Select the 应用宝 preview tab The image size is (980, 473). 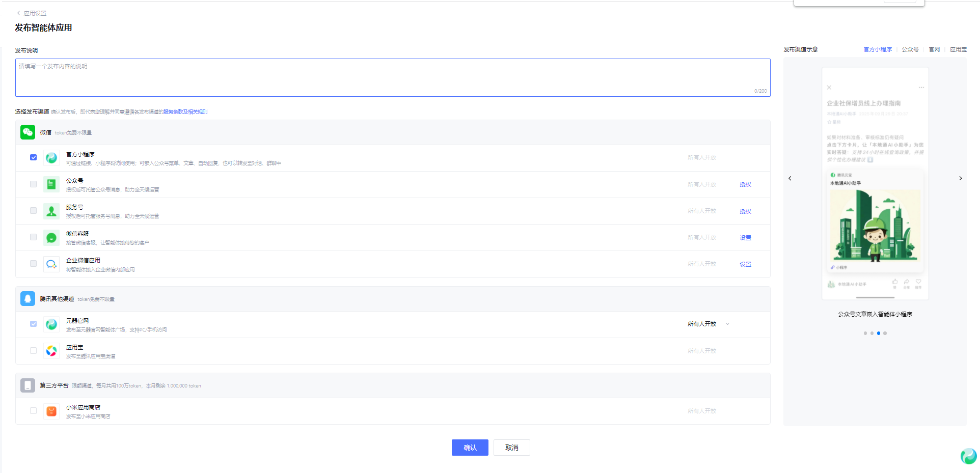click(958, 49)
